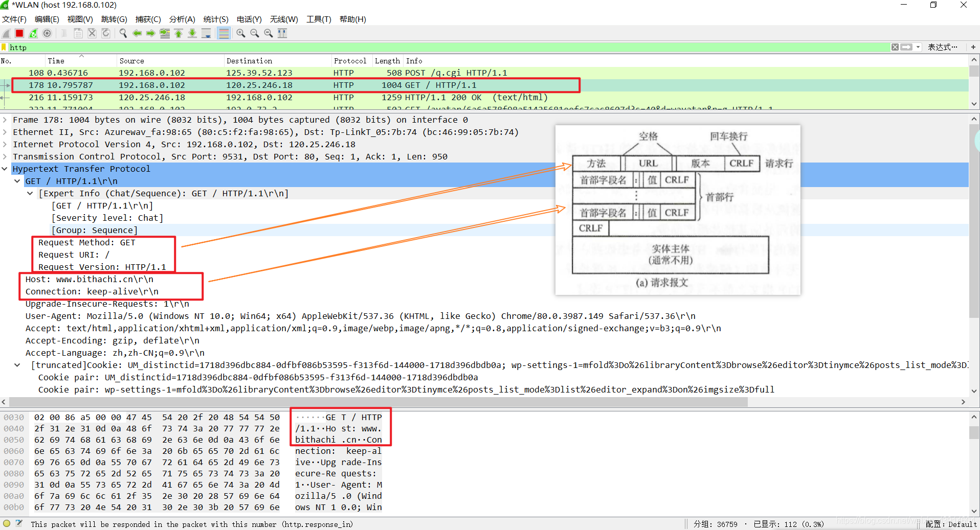Expand the Frame 178 tree node
The height and width of the screenshot is (530, 980).
tap(5, 120)
